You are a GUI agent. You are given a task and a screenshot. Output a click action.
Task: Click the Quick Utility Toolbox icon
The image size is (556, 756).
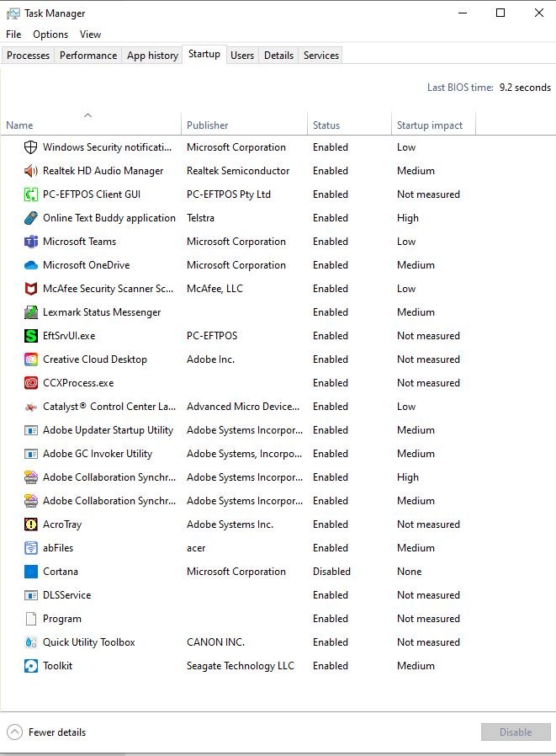[31, 642]
